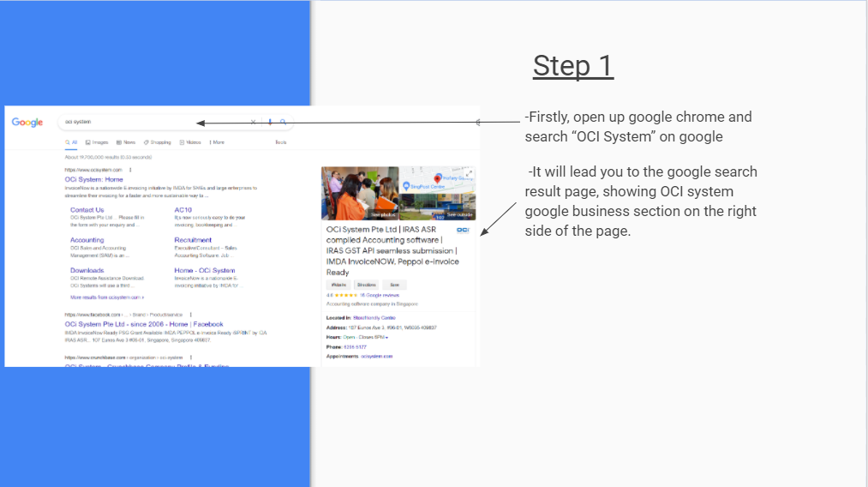The image size is (868, 487).
Task: Click the business address at 107 Eunos Ave 3
Action: point(392,328)
